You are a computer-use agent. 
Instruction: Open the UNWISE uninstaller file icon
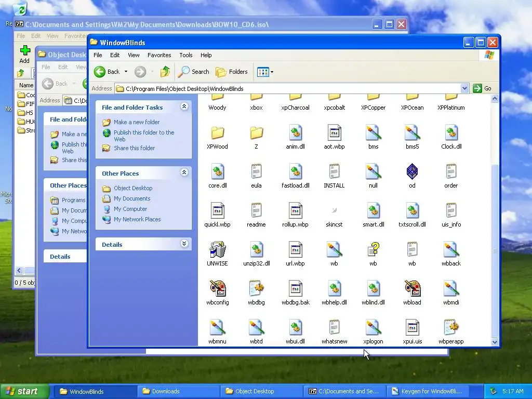coord(217,250)
